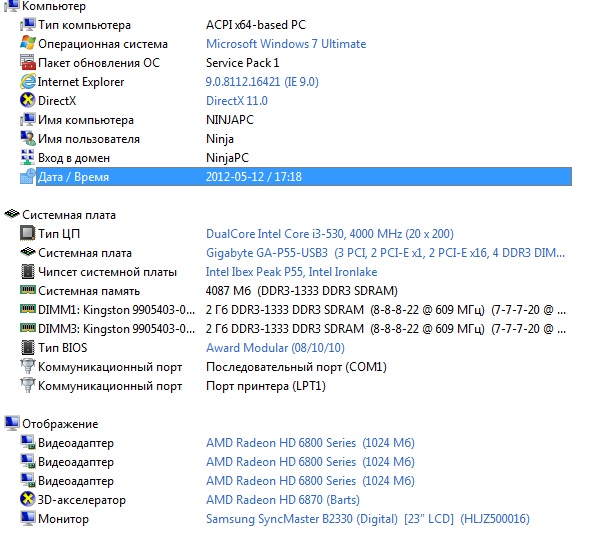
Task: Click the Windows flag icon beside Операционная система
Action: click(x=28, y=43)
